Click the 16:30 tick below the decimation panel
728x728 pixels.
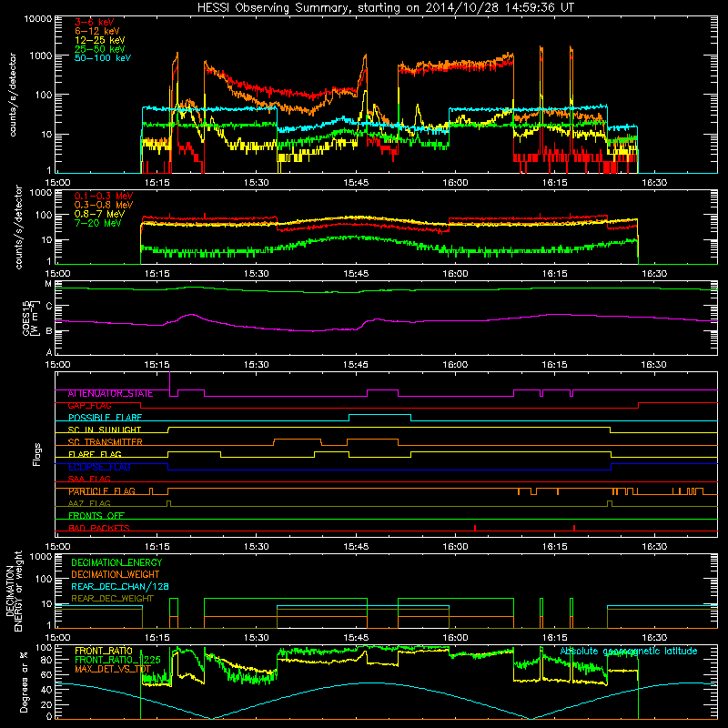tap(653, 638)
